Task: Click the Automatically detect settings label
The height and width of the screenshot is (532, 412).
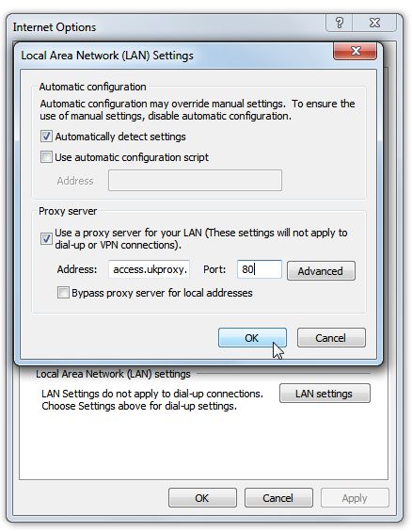Action: pyautogui.click(x=120, y=137)
